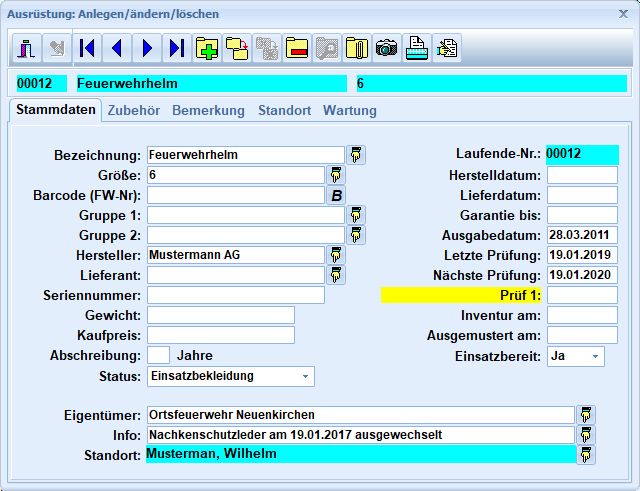640x491 pixels.
Task: Click the Hersteller field Mustermann AG
Action: [x=236, y=255]
